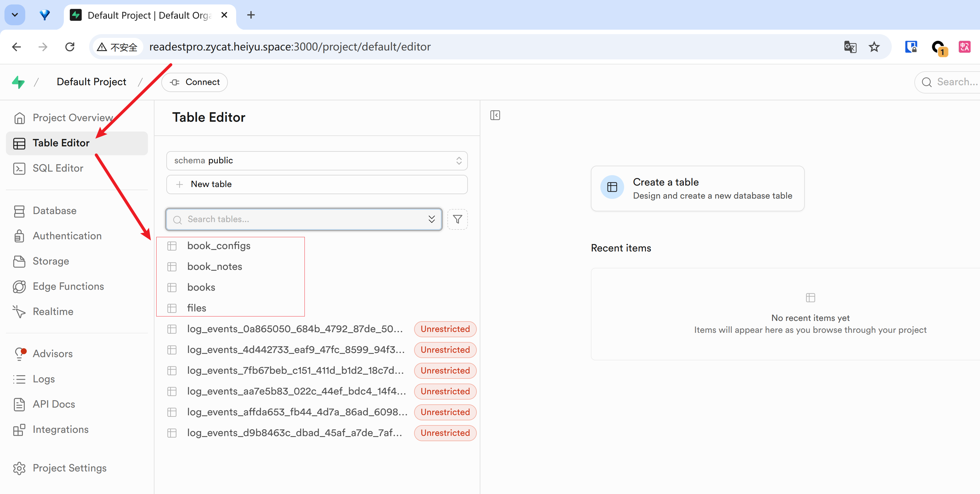Click the Project Settings gear icon

click(19, 468)
